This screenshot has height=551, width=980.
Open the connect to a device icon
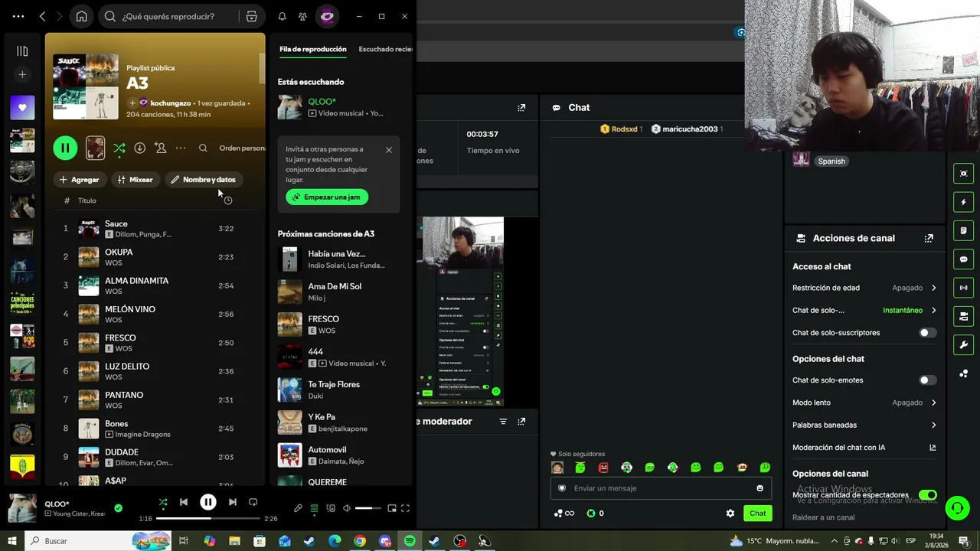pyautogui.click(x=331, y=508)
